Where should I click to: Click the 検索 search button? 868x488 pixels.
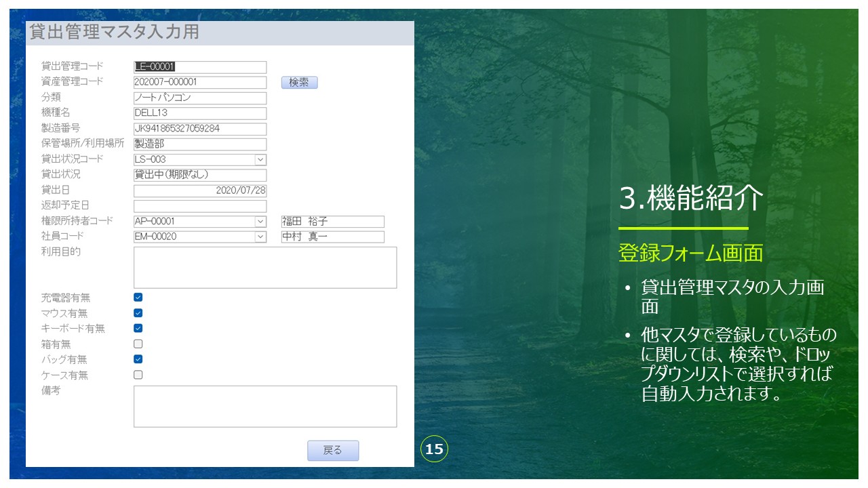(299, 83)
